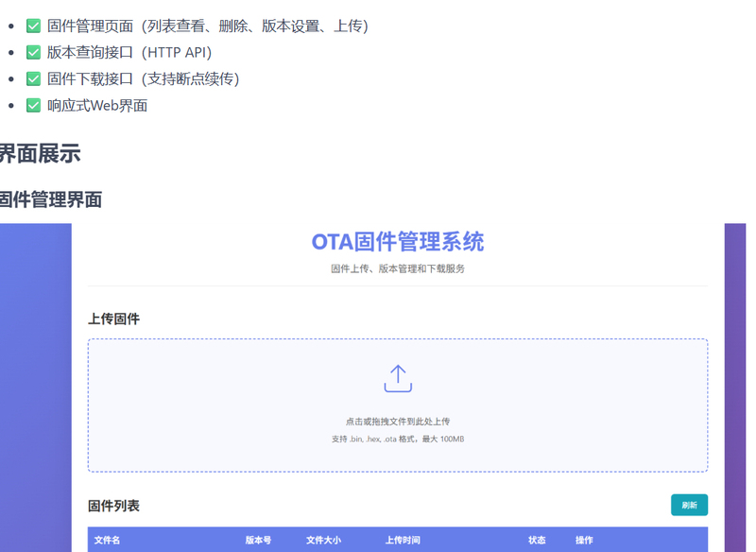756x552 pixels.
Task: Click the 上传固件 section heading
Action: click(x=114, y=319)
